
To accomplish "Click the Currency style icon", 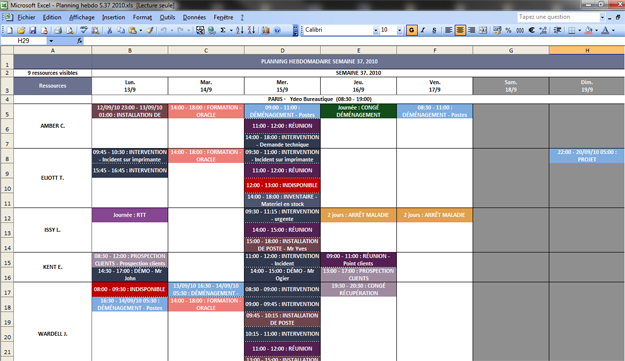I will pyautogui.click(x=497, y=30).
